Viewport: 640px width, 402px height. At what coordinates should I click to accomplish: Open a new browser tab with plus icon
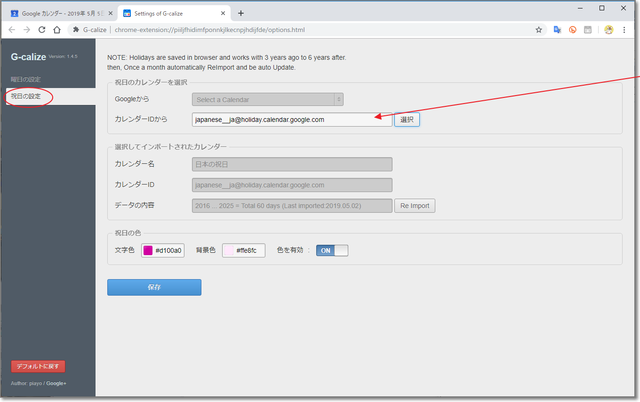[240, 13]
